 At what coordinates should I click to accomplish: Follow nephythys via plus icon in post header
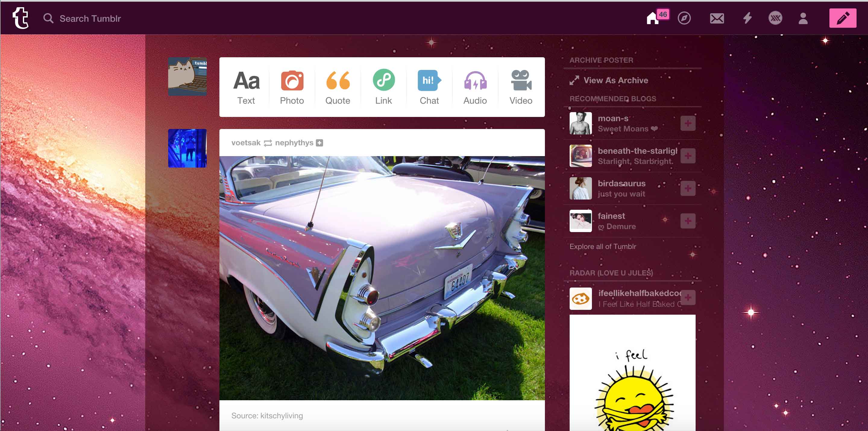[x=319, y=143]
